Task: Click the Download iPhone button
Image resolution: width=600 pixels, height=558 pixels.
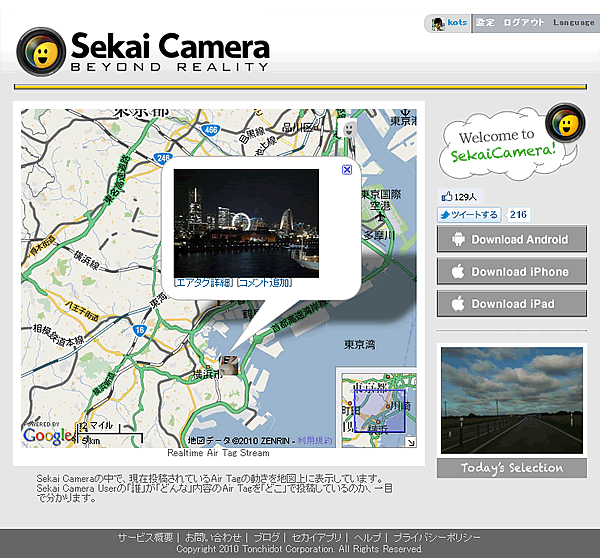Action: coord(512,271)
